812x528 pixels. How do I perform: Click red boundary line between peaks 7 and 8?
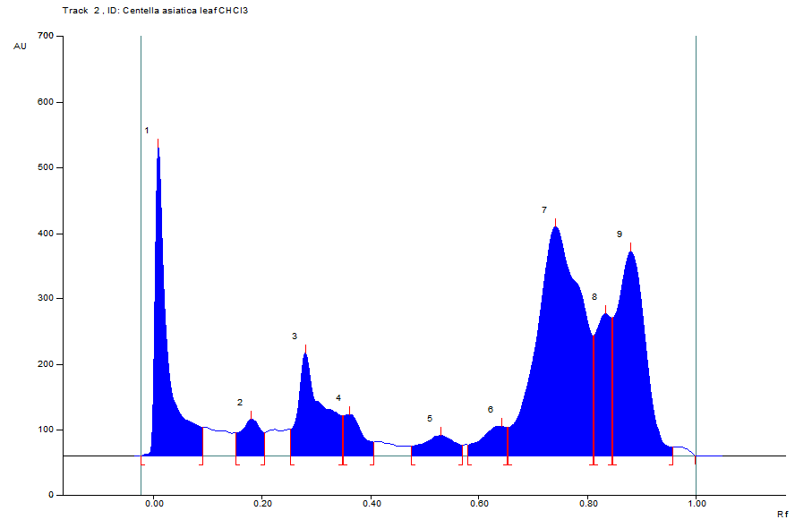[x=593, y=394]
